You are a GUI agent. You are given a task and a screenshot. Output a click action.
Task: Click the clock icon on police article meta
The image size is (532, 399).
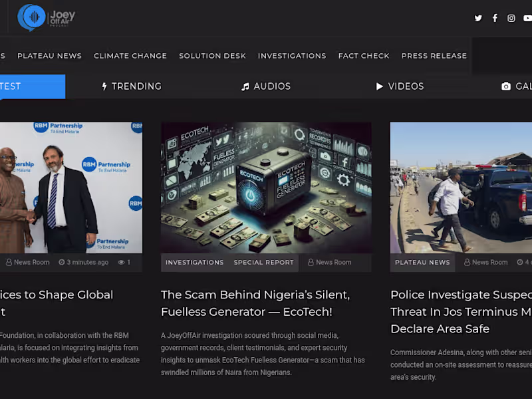520,262
